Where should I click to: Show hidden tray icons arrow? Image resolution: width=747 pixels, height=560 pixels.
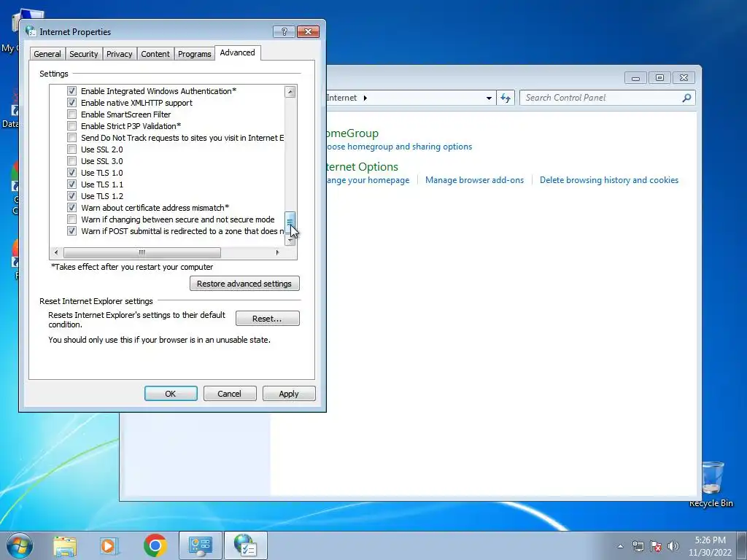620,546
